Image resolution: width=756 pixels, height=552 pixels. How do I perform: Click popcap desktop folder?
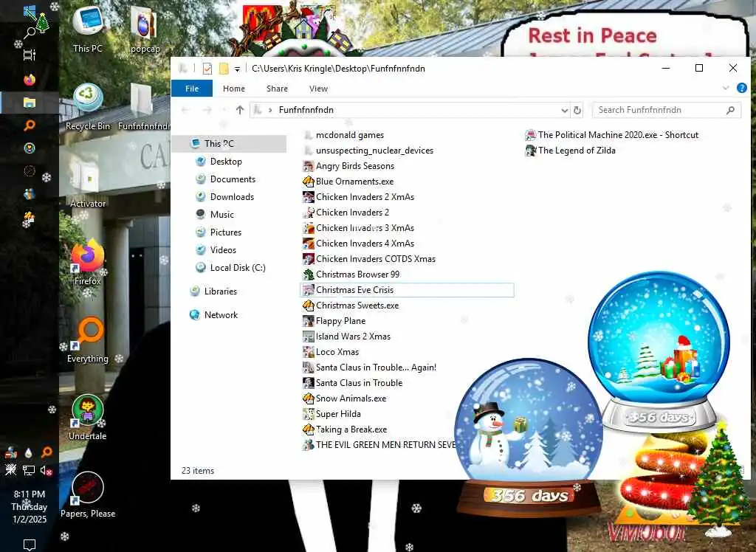(145, 30)
